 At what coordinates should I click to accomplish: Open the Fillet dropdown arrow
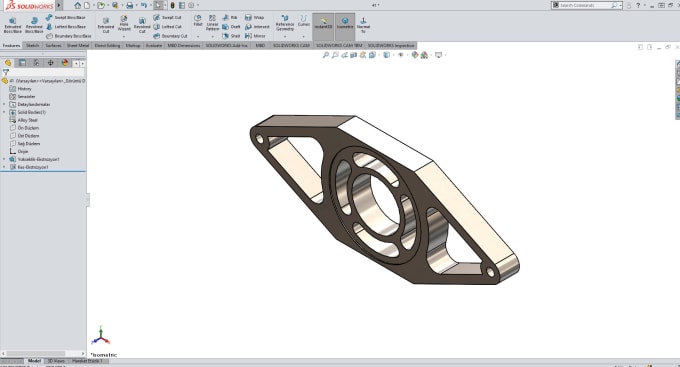coord(198,36)
